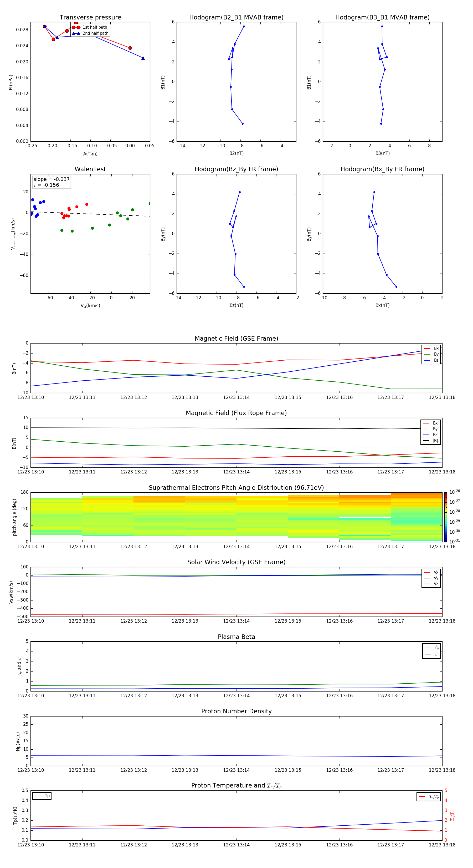473x868 pixels.
Task: Click the green β legend entry in Plasma Beta
Action: click(431, 654)
